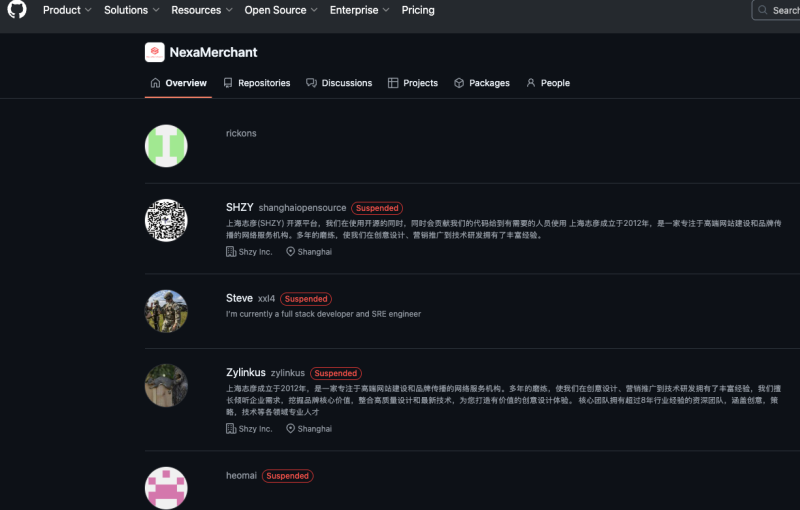
Task: Switch to the Repositories tab
Action: click(257, 83)
